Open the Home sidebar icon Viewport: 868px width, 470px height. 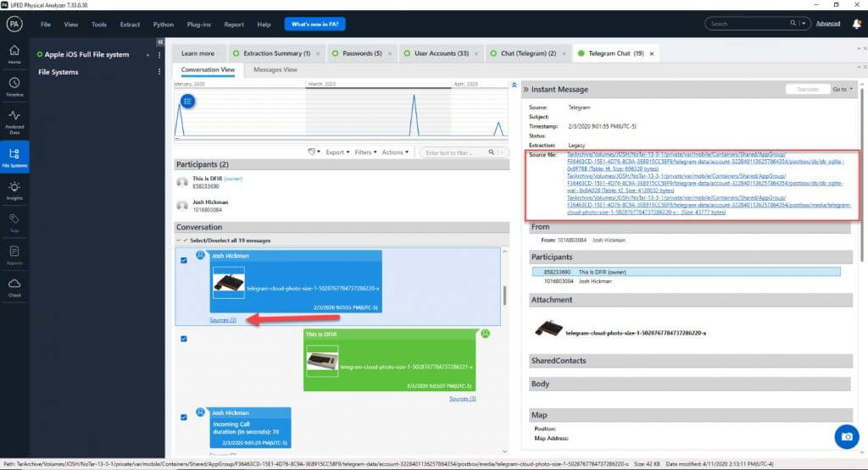(14, 53)
